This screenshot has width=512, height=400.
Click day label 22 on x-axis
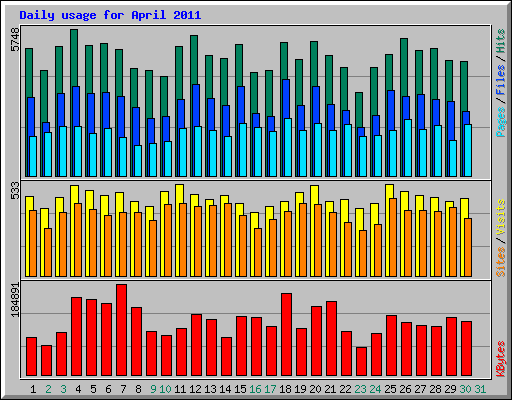pos(345,389)
